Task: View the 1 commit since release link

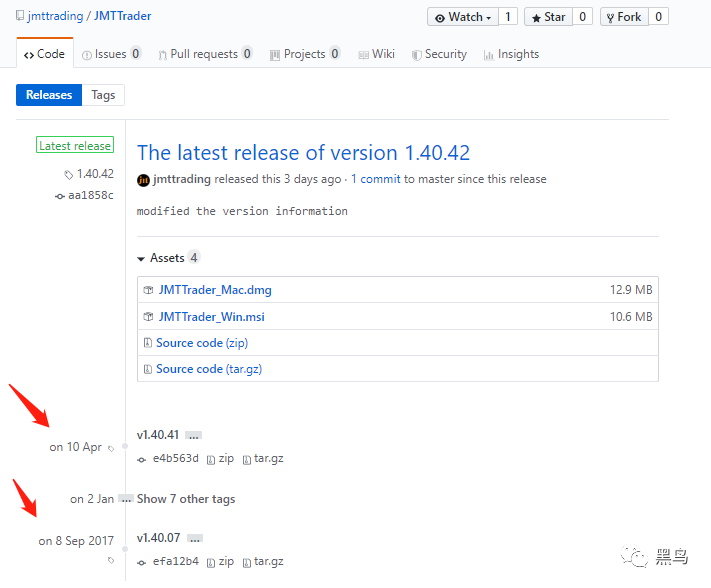Action: [x=376, y=179]
